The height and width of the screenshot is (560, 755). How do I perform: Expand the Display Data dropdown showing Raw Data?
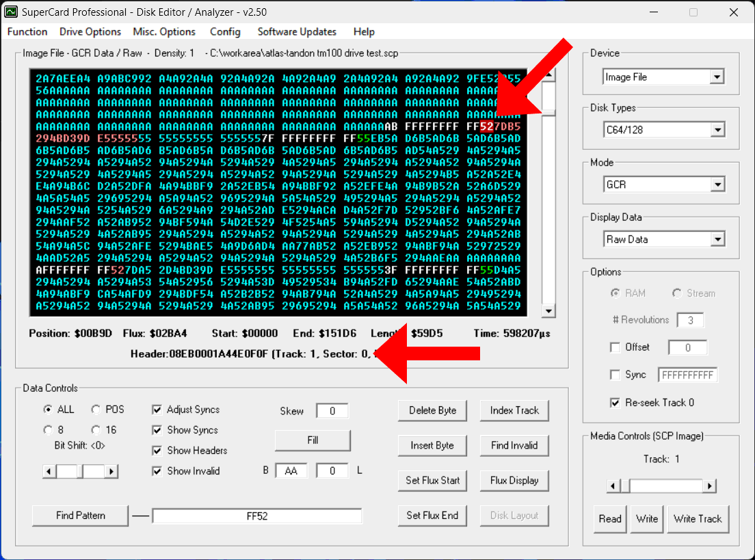pyautogui.click(x=717, y=239)
